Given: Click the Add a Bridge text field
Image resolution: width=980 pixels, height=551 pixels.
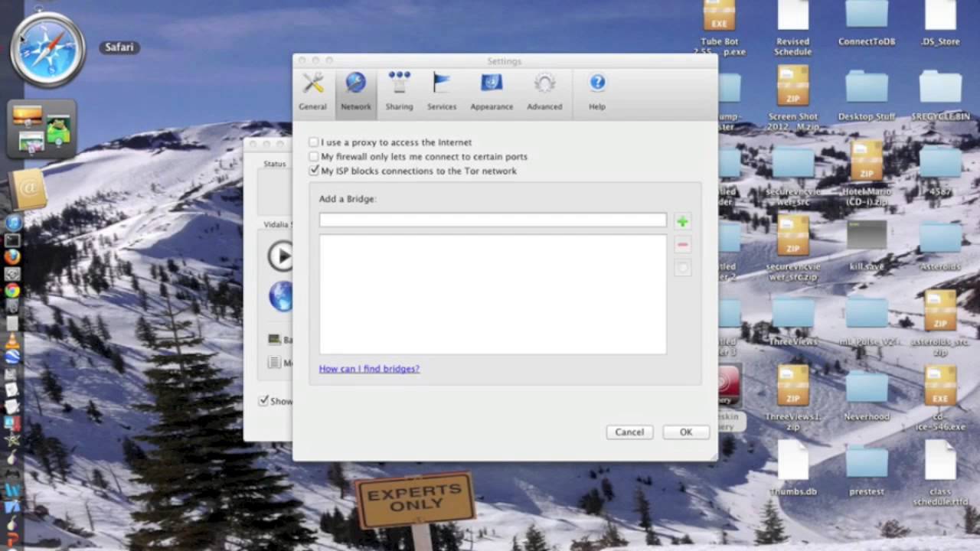Looking at the screenshot, I should [x=493, y=220].
